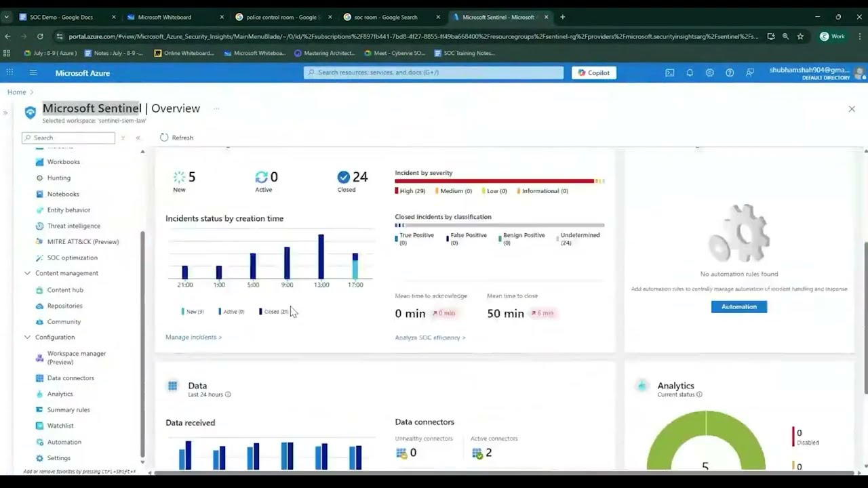Toggle the New (3) chart legend
Screen dimensions: 868x488
[x=193, y=312]
